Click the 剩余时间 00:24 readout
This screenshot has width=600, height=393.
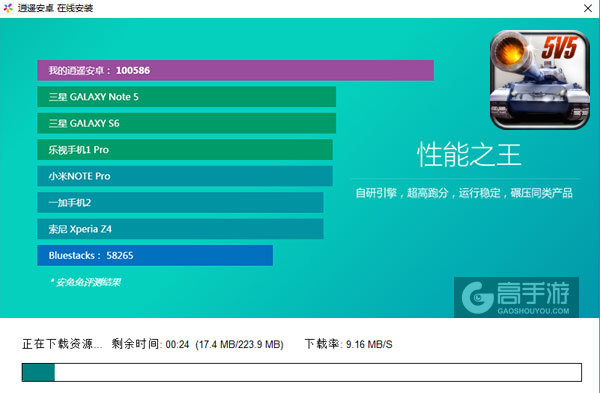click(150, 344)
